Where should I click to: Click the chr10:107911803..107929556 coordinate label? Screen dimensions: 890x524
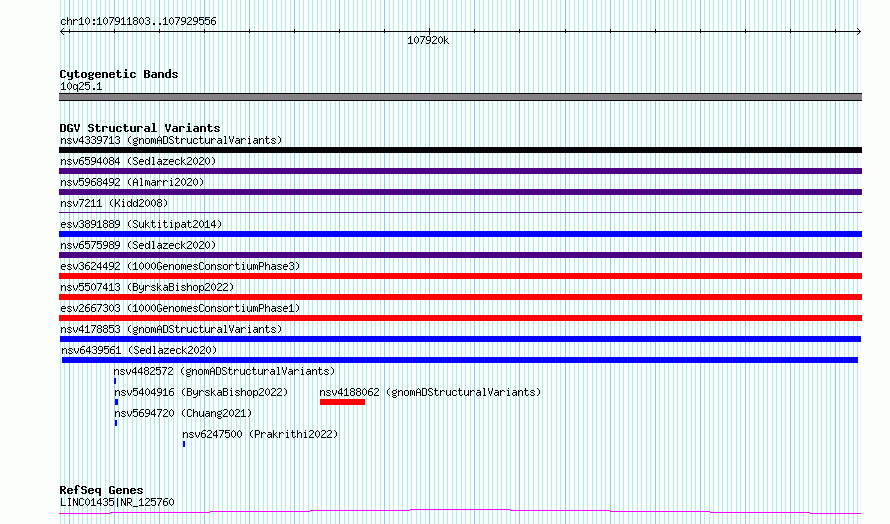pos(138,22)
